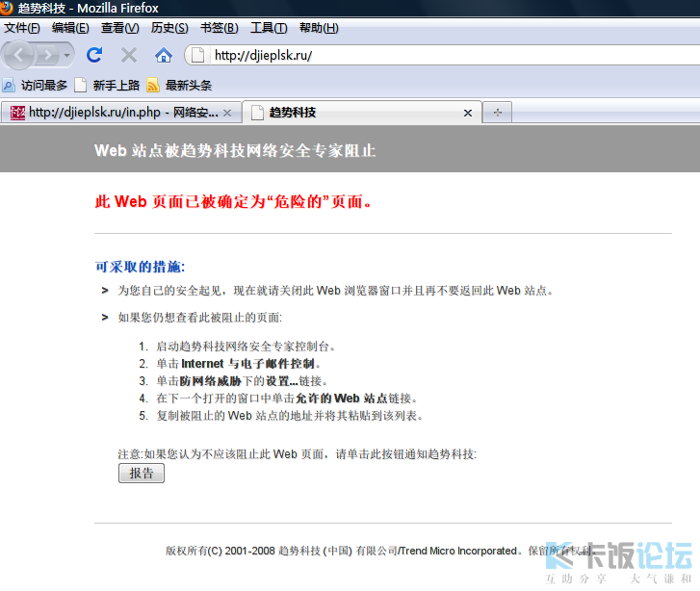
Task: Click the Trend Micro Incorporated copyright line
Action: [x=380, y=551]
